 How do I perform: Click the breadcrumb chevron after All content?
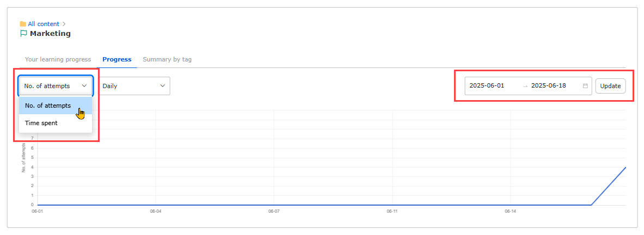(64, 24)
